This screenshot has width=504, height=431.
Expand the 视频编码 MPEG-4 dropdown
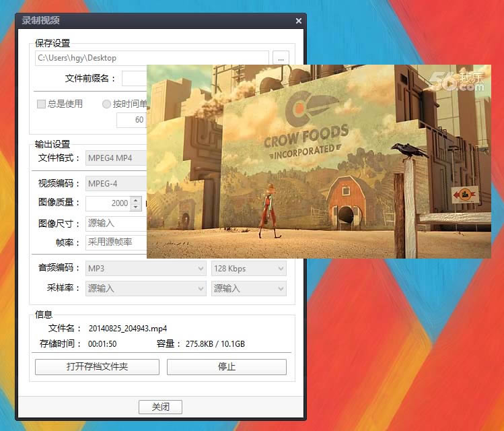tap(116, 183)
